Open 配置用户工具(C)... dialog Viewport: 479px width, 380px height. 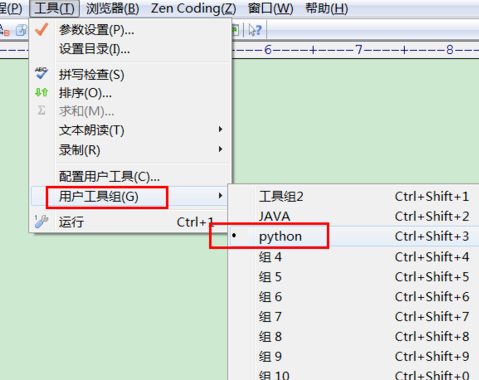(130, 176)
